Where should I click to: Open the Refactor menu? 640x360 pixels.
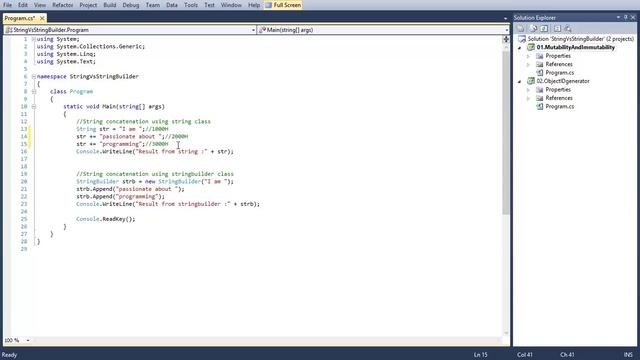point(62,5)
